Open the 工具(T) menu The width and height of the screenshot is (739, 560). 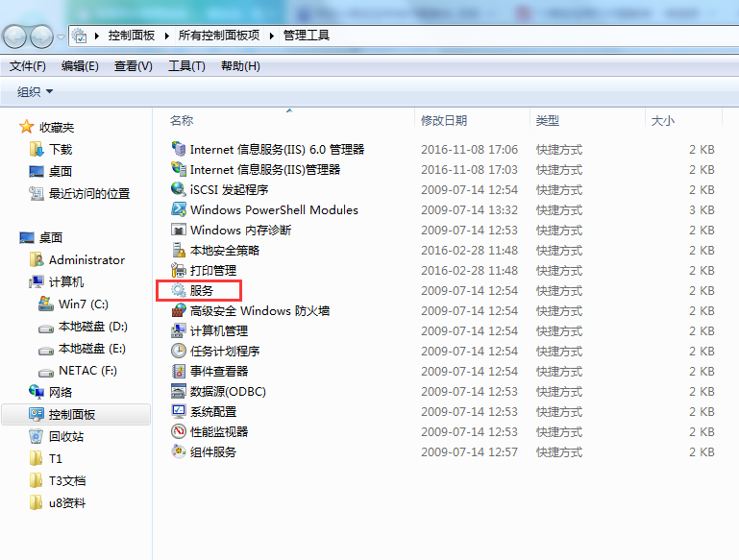186,66
